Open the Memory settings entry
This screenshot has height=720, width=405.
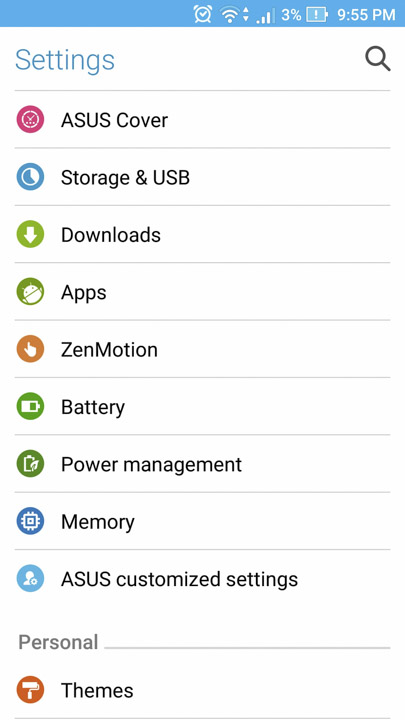coord(202,521)
